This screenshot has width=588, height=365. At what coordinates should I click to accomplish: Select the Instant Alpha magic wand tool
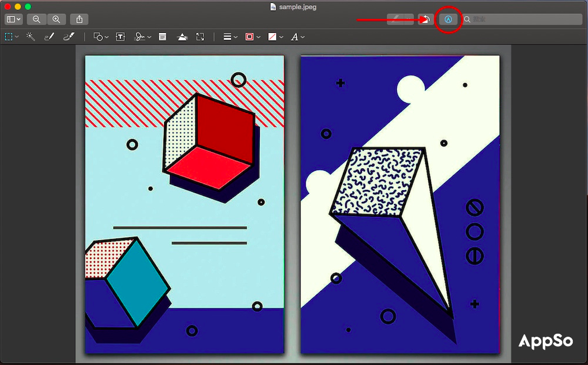(x=31, y=36)
